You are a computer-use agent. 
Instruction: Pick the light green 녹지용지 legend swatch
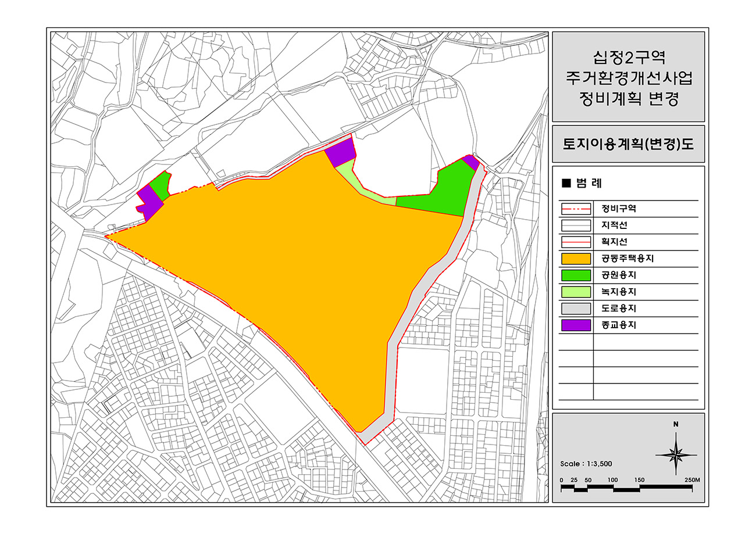576,292
